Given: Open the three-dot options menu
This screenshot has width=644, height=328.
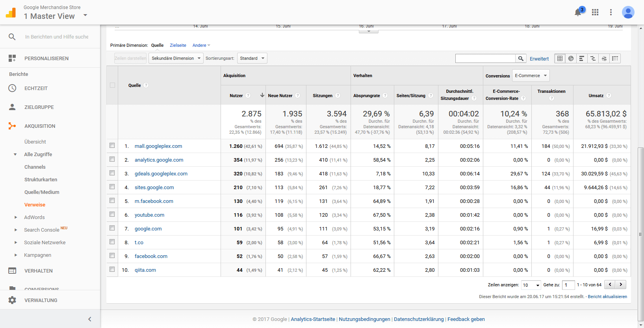Looking at the screenshot, I should [611, 12].
